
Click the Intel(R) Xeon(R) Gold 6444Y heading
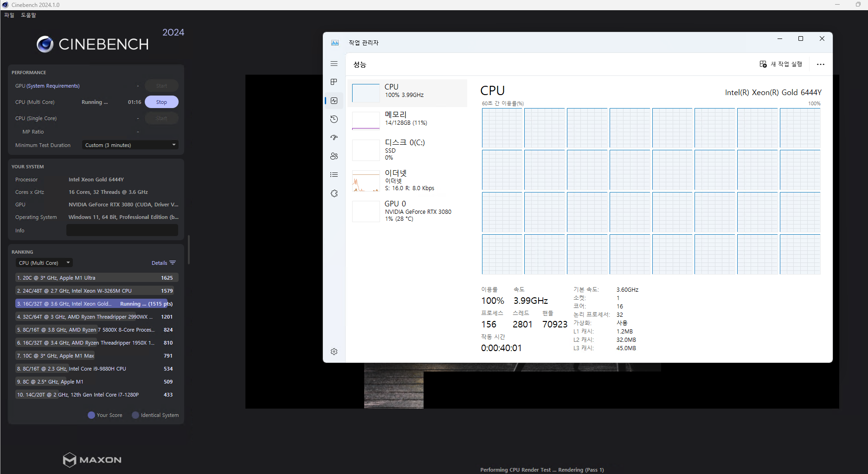(773, 92)
